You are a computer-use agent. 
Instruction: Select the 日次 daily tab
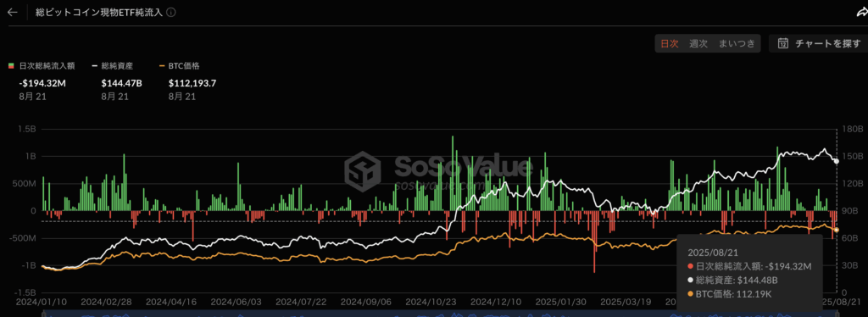pos(670,44)
